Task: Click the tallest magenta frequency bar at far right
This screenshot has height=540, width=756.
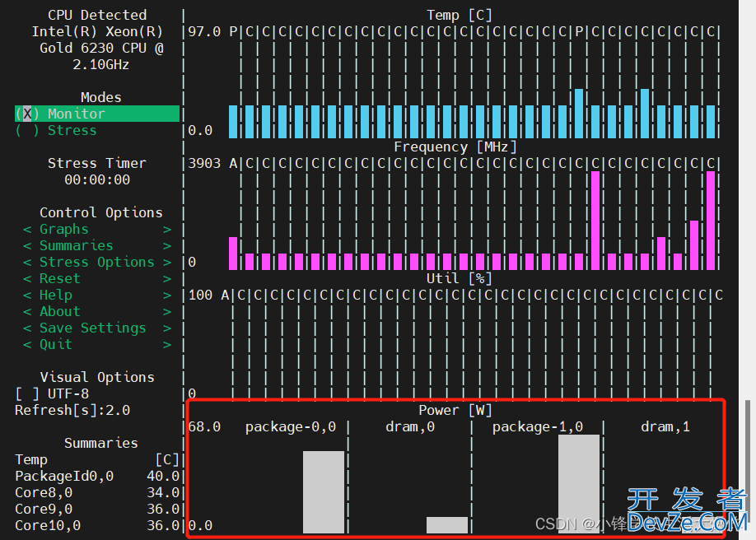Action: coord(711,221)
